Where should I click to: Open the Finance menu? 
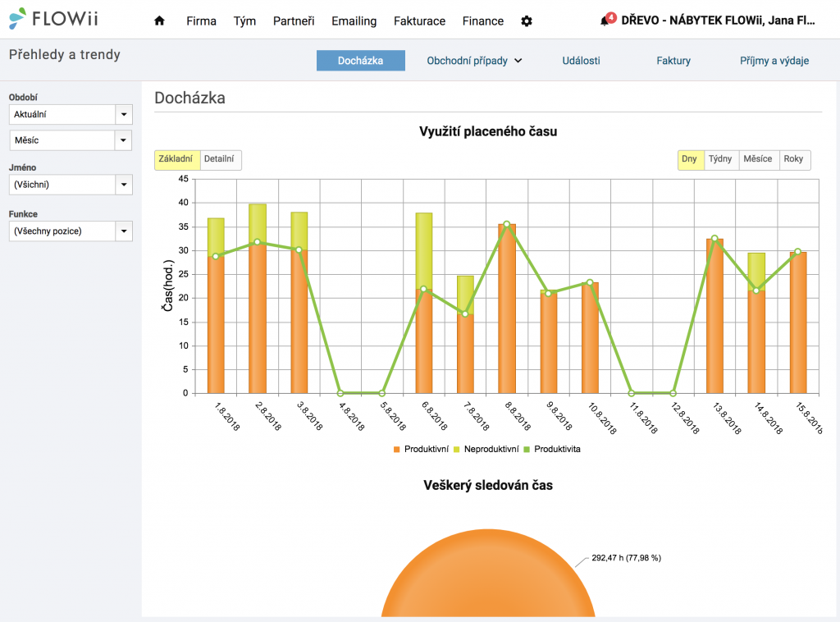(483, 21)
